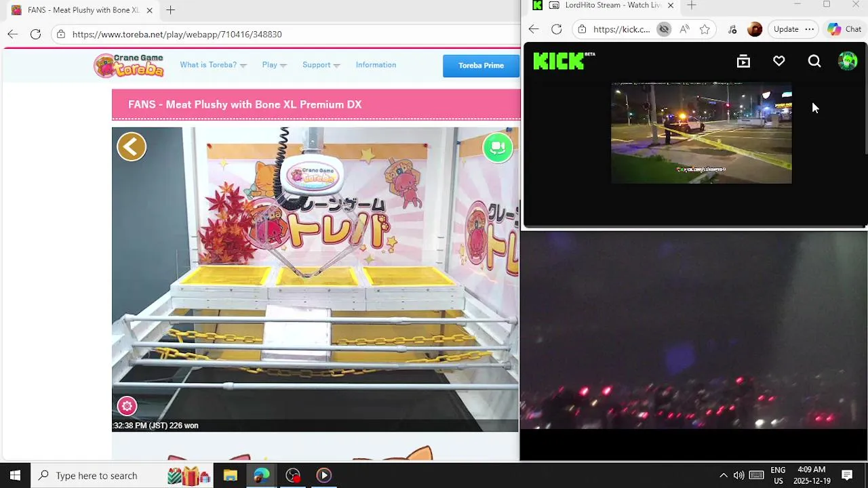The height and width of the screenshot is (488, 868).
Task: Open the clock showing 4:09 AM
Action: pyautogui.click(x=812, y=475)
